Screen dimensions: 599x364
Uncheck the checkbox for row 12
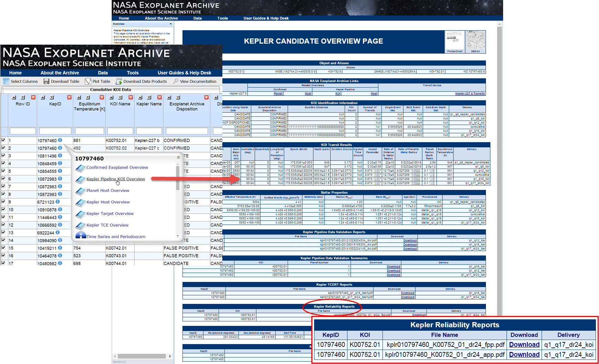[x=3, y=225]
